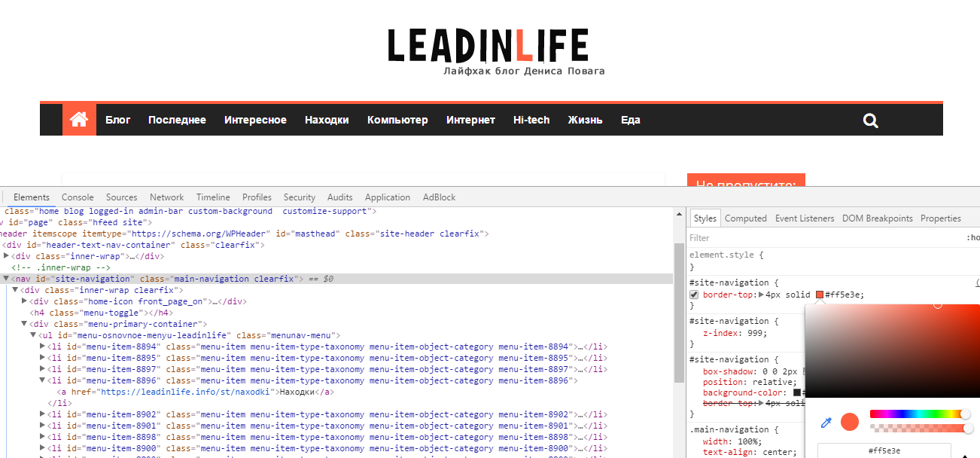980x458 pixels.
Task: Click the background-color dark swatch
Action: pos(797,392)
